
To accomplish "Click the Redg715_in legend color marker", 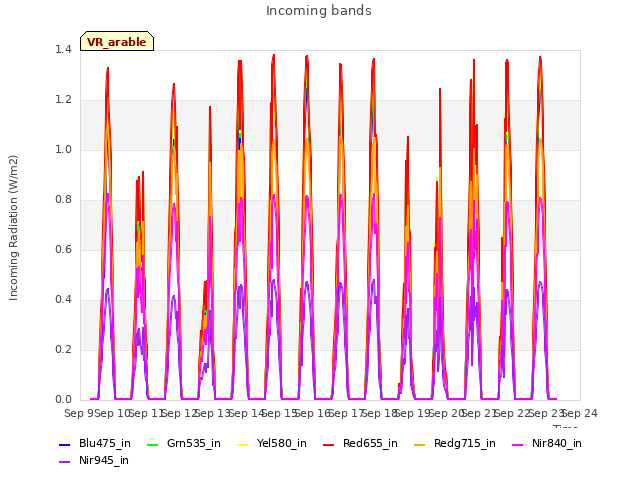I will pos(420,444).
